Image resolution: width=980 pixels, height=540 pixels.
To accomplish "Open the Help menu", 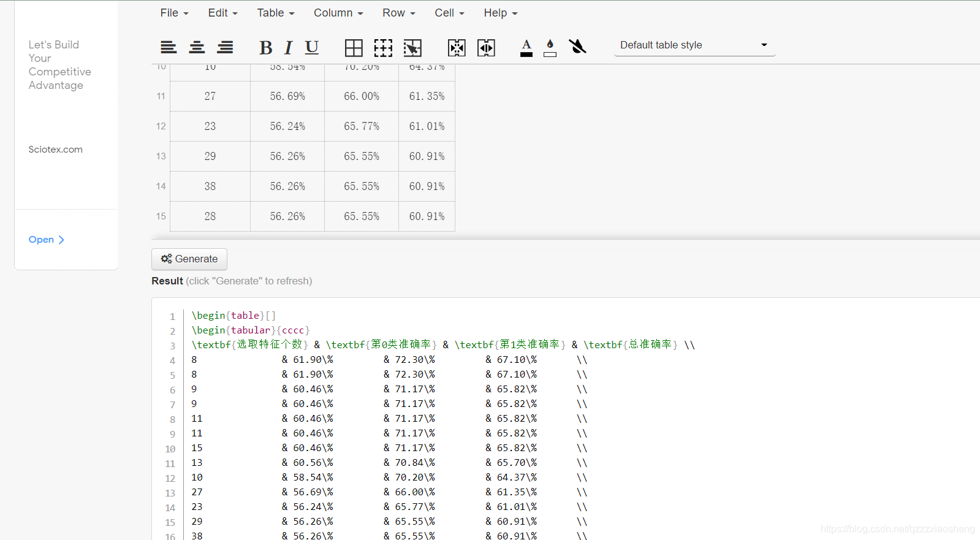I will tap(501, 13).
